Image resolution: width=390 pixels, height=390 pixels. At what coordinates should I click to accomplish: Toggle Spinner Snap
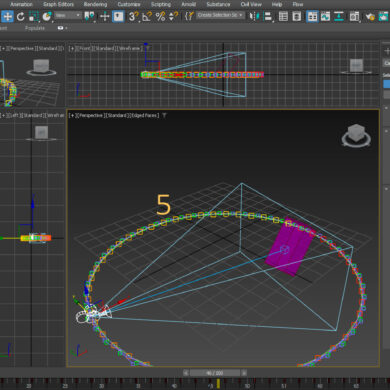173,16
